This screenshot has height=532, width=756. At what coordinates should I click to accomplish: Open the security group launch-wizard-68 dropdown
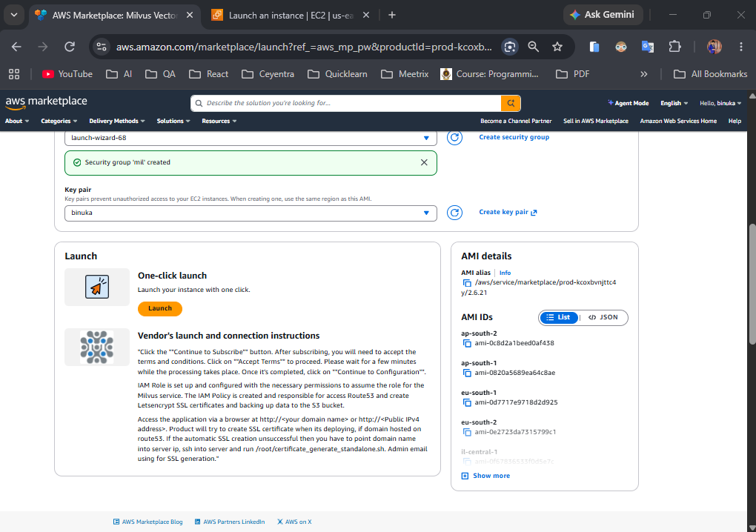pyautogui.click(x=251, y=138)
